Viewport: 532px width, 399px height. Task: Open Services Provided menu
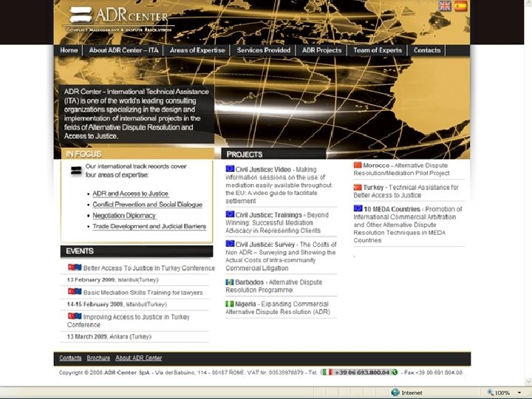click(264, 50)
